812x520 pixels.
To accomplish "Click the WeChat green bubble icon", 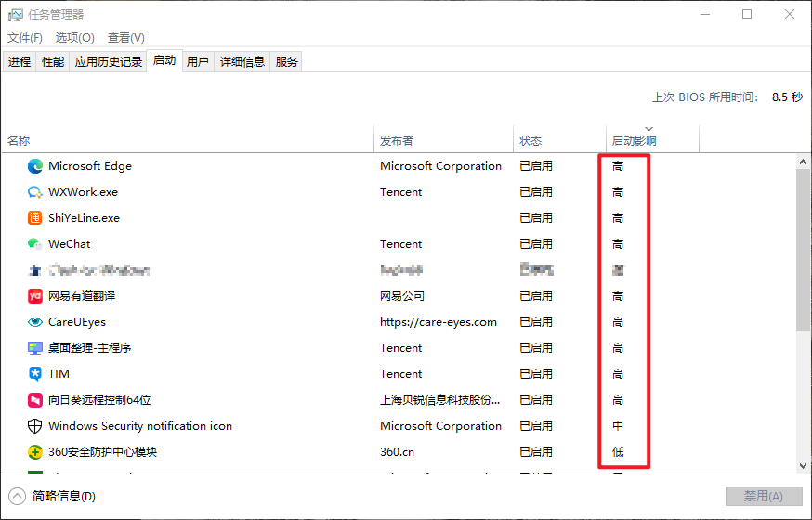I will coord(34,243).
